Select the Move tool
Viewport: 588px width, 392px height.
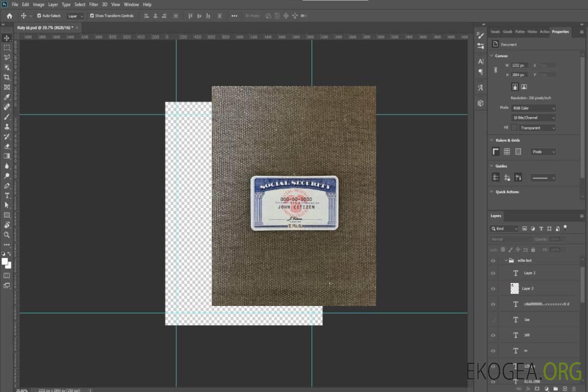click(x=7, y=38)
